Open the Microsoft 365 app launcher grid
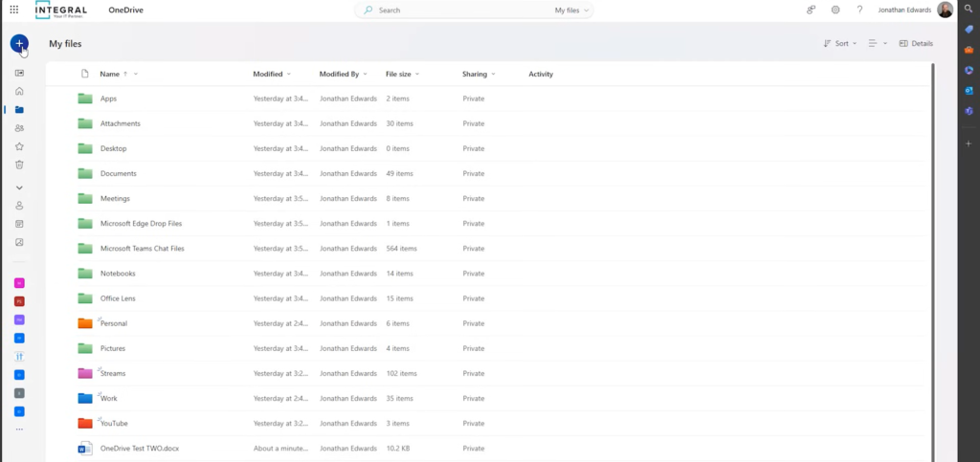The height and width of the screenshot is (462, 980). pyautogui.click(x=13, y=10)
